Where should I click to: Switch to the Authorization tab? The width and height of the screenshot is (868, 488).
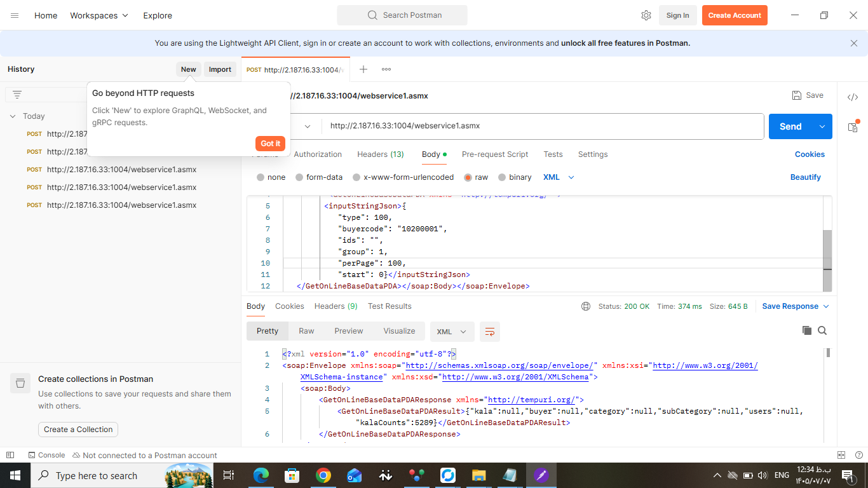318,154
